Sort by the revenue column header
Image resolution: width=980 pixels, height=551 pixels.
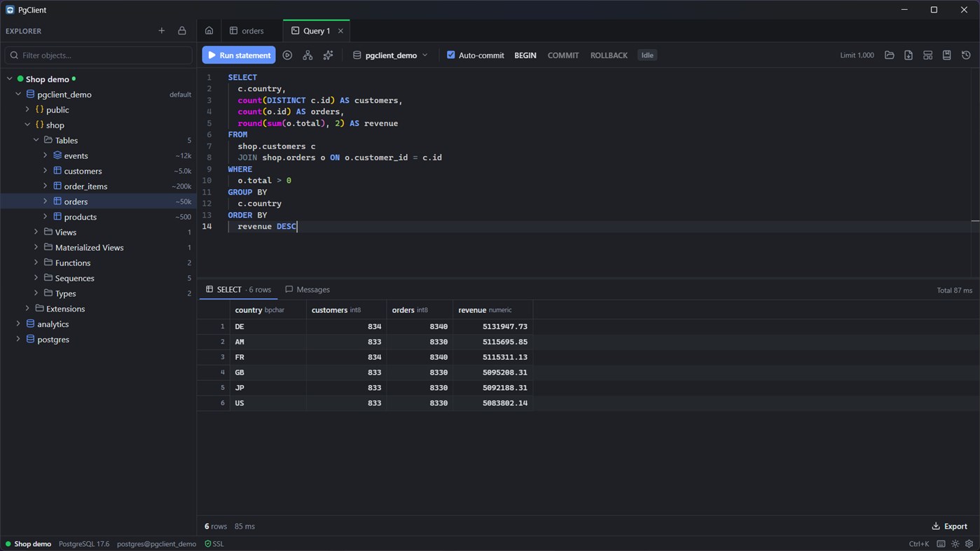tap(492, 310)
